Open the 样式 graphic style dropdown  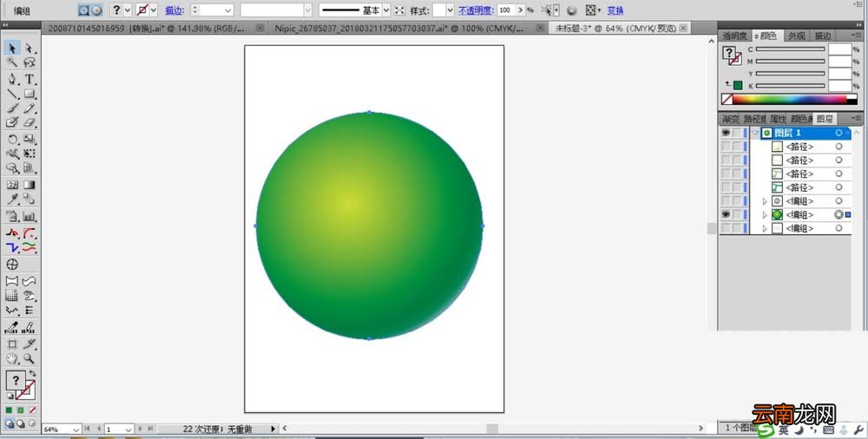pyautogui.click(x=450, y=10)
